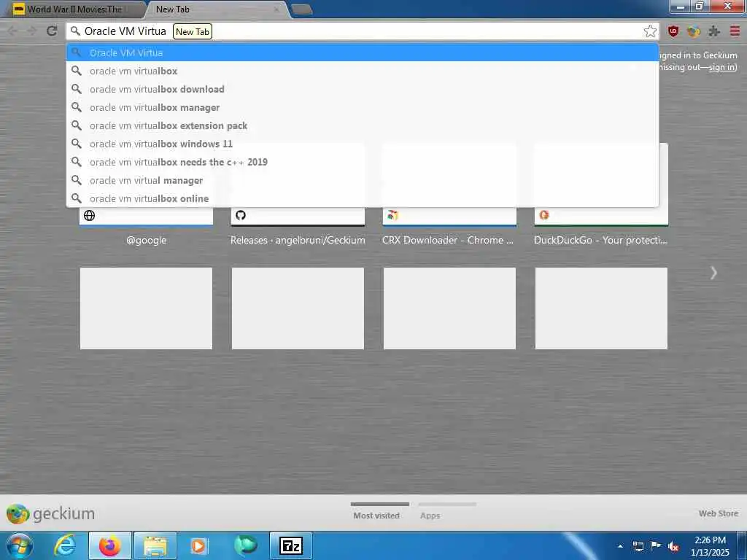Click the globe favicon on @google tile
The height and width of the screenshot is (560, 747).
click(89, 215)
